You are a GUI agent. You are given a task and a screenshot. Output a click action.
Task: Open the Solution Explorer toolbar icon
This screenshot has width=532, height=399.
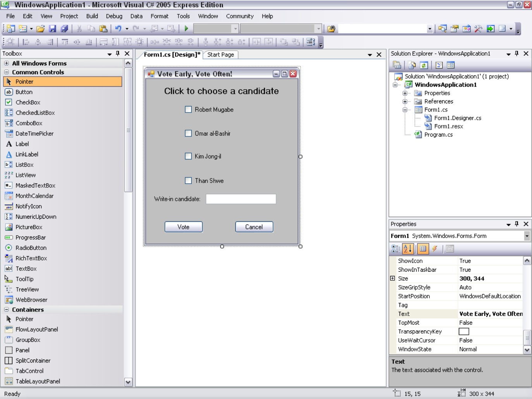442,29
